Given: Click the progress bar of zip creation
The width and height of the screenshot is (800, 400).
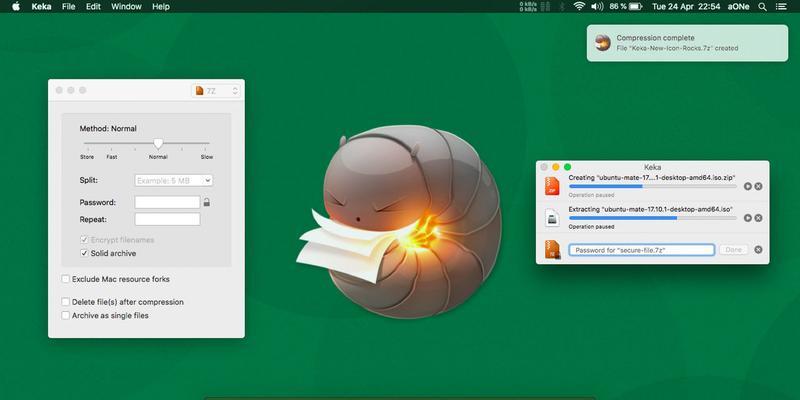Looking at the screenshot, I should pos(653,186).
